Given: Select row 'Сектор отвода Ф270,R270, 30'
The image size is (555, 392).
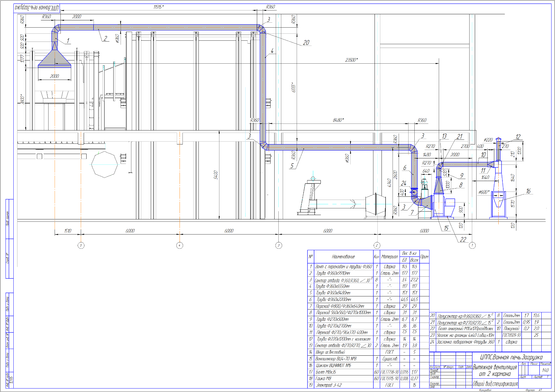Looking at the screenshot, I should (368, 346).
